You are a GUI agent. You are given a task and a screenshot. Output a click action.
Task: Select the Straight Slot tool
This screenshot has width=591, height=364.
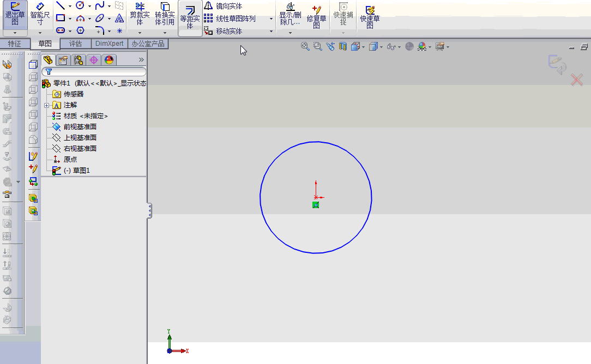(x=61, y=31)
